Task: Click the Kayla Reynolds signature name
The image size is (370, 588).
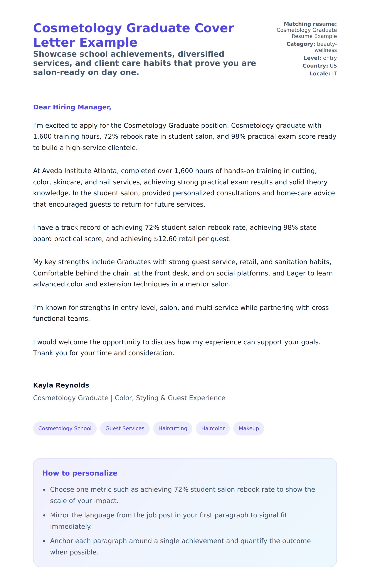Action: (61, 385)
